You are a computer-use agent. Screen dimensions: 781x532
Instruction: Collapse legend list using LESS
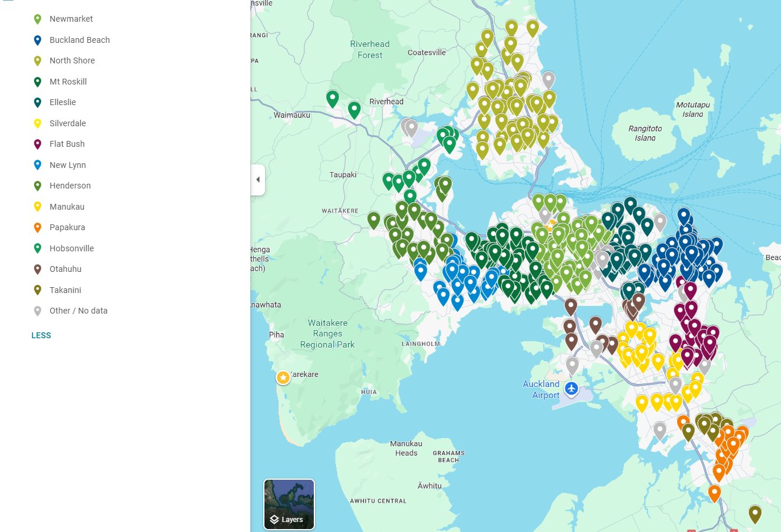pyautogui.click(x=41, y=335)
